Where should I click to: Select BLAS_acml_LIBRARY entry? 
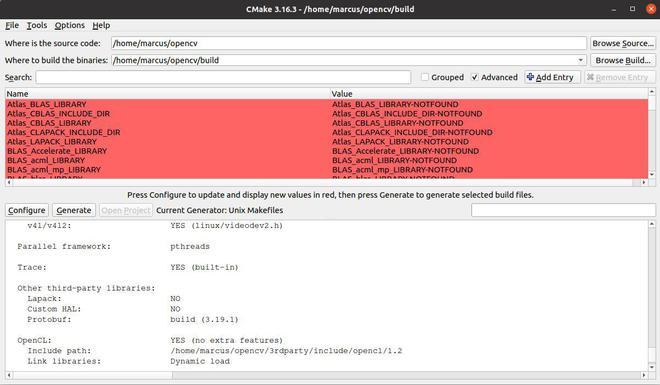point(46,160)
